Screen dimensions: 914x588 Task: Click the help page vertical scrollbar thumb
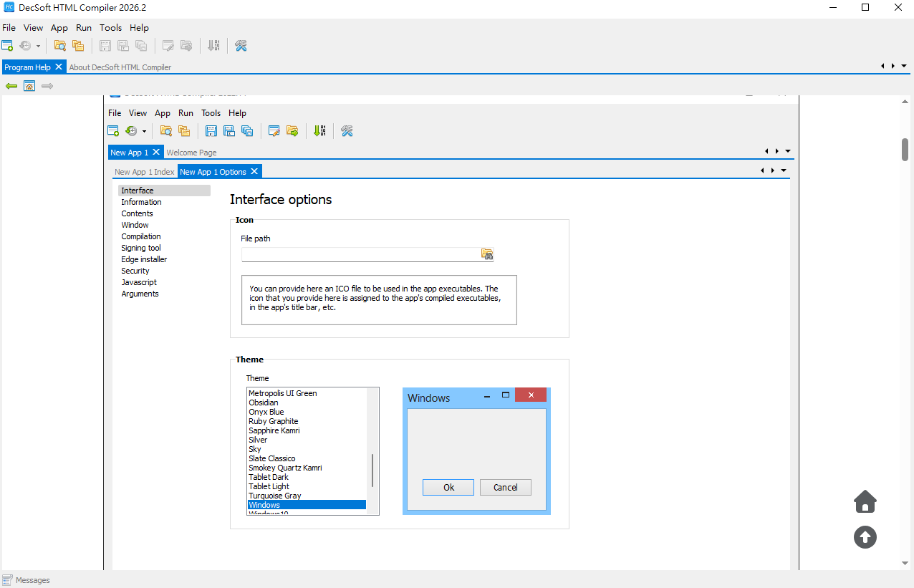point(905,149)
